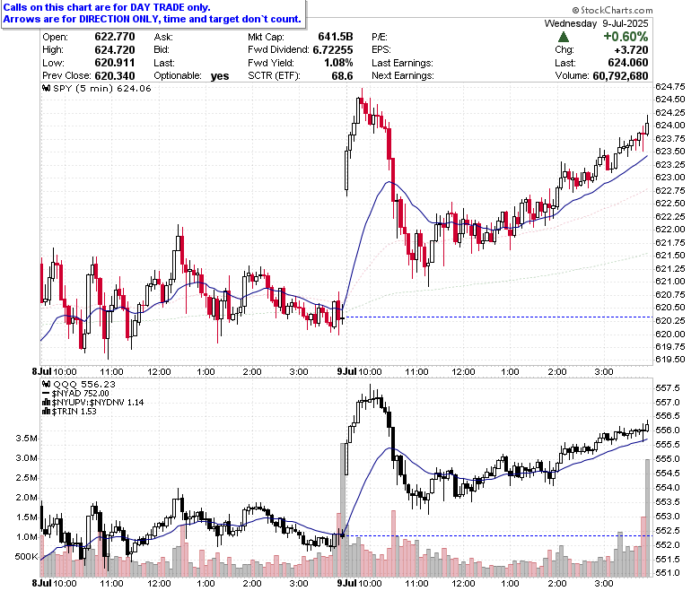Click the Wednesday 9-Jul-2025 date label
Screen dimensions: 700x591
coord(596,23)
